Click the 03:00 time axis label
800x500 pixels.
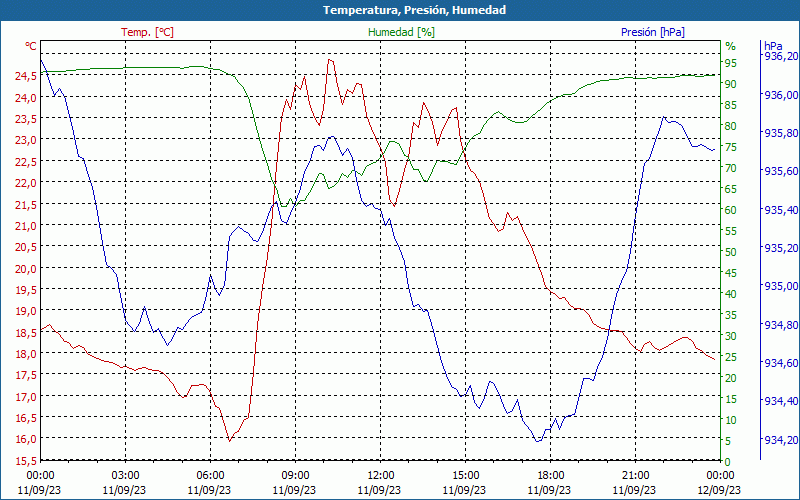click(x=125, y=476)
